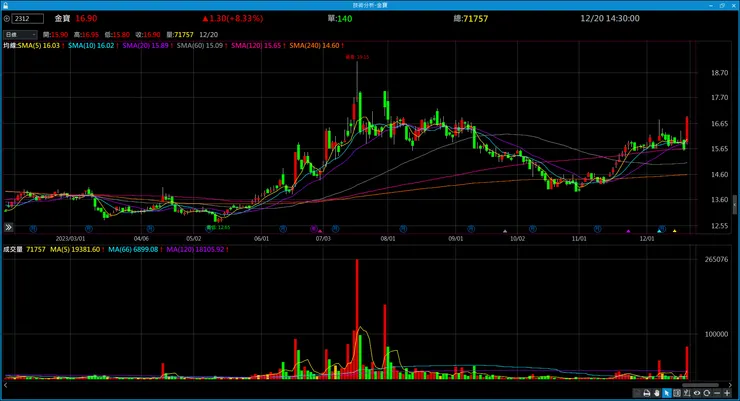Click the 金寶 stock name
Screen dimensions: 740x401
pos(62,18)
